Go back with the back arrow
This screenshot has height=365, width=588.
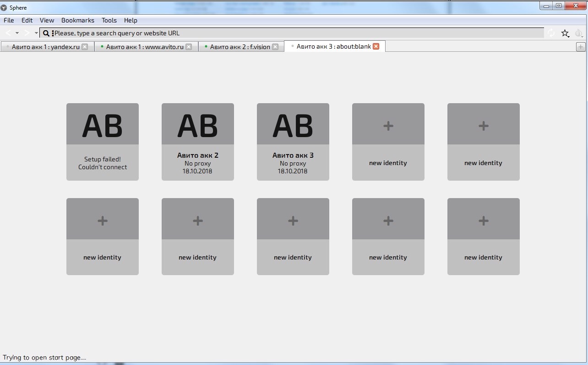[8, 33]
